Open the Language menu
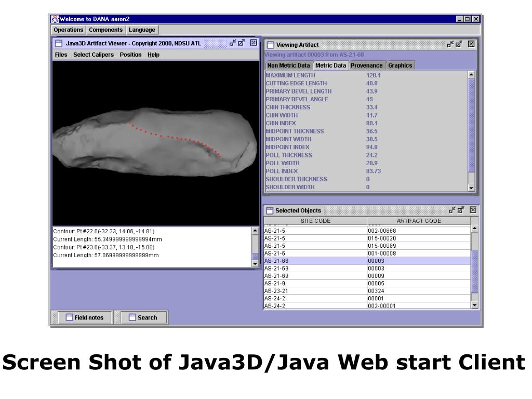The height and width of the screenshot is (399, 532). click(x=142, y=30)
